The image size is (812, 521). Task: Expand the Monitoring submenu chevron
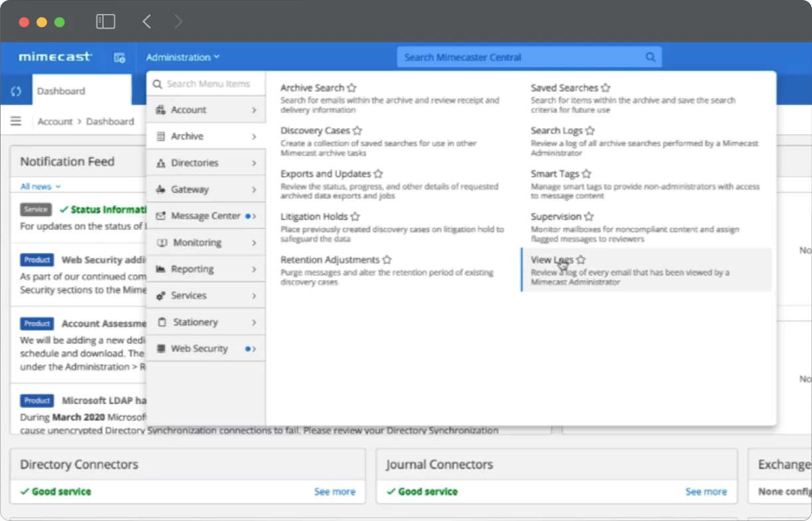point(254,243)
